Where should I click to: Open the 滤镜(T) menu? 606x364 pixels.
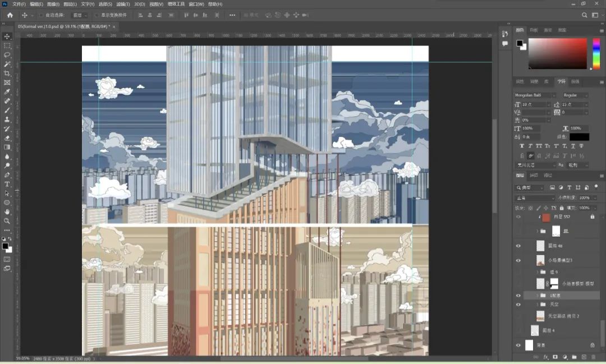click(123, 4)
